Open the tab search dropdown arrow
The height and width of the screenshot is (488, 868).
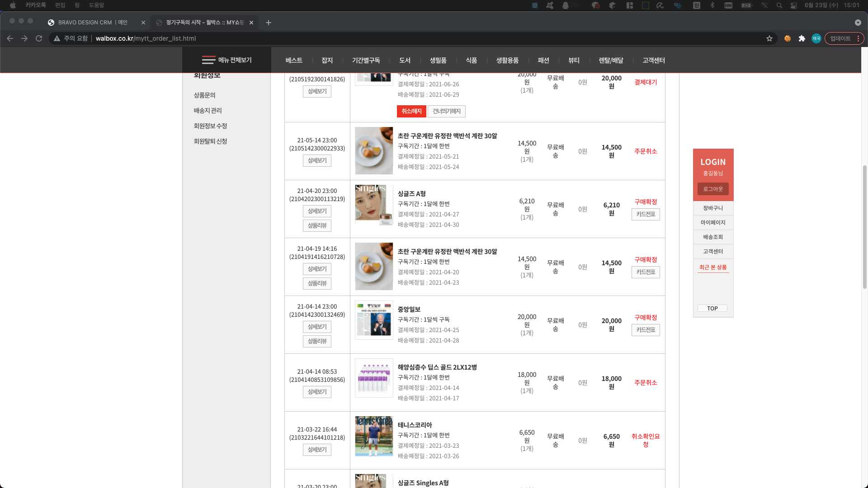pos(858,23)
